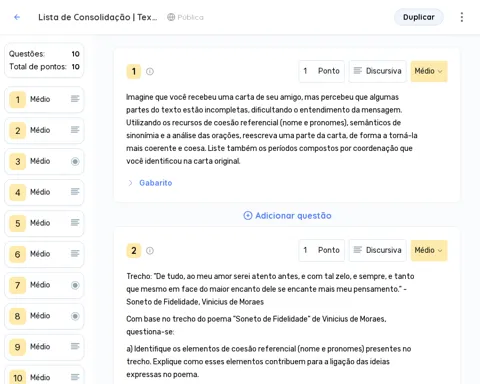Click the lines icon in question 1 Discursiva box
480x384 pixels.
click(x=358, y=71)
